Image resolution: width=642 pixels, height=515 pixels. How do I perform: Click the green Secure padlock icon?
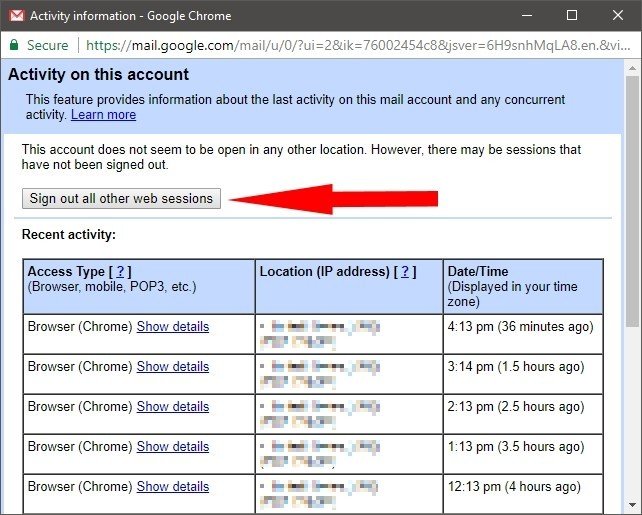14,45
